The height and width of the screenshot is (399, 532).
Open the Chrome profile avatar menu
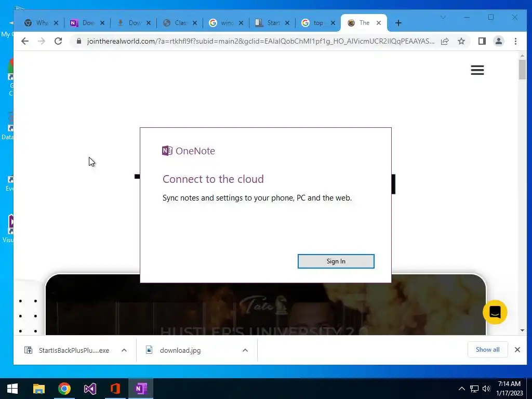499,41
